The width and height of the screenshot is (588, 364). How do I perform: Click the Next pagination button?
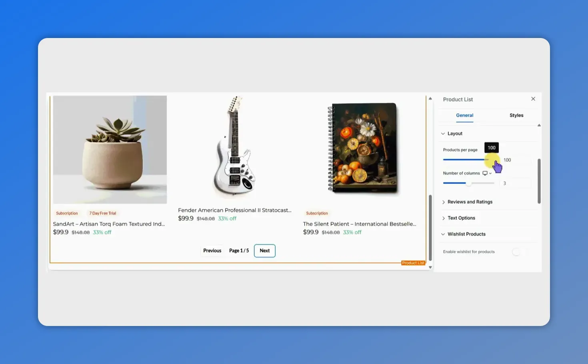[264, 250]
